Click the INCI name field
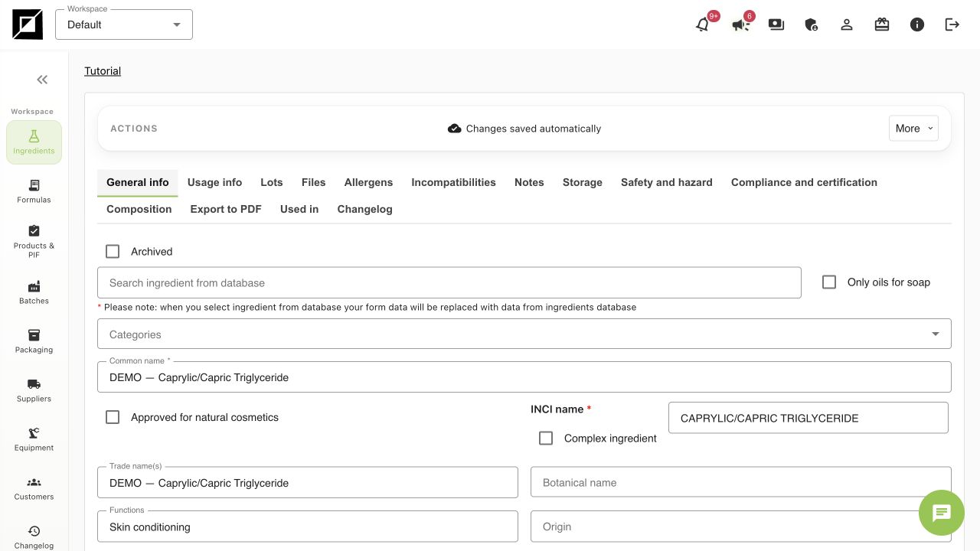Screen dimensions: 980x551 pos(808,418)
